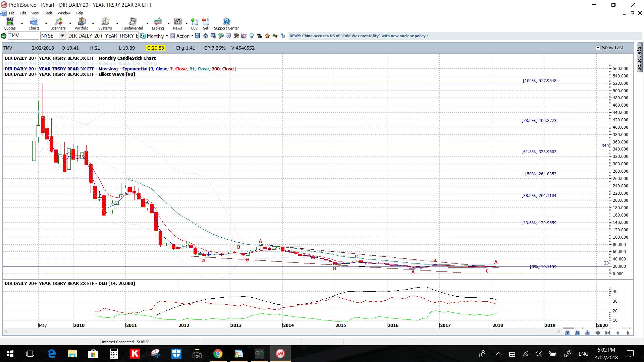Expand the Systems dropdown arrow
Viewport: 644px width, 362px height.
click(117, 24)
